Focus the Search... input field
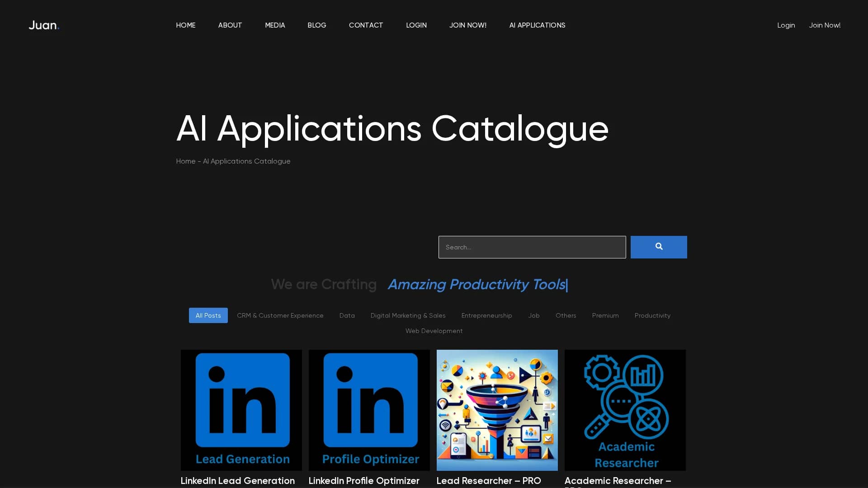 tap(532, 247)
